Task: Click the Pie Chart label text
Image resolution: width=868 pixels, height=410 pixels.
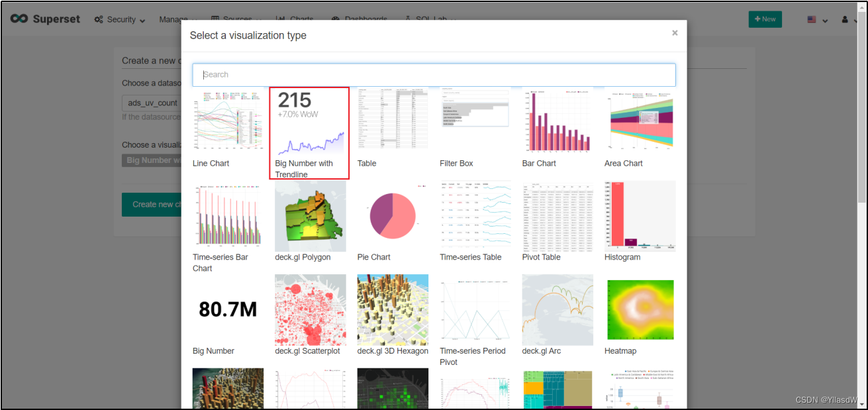Action: click(x=374, y=257)
